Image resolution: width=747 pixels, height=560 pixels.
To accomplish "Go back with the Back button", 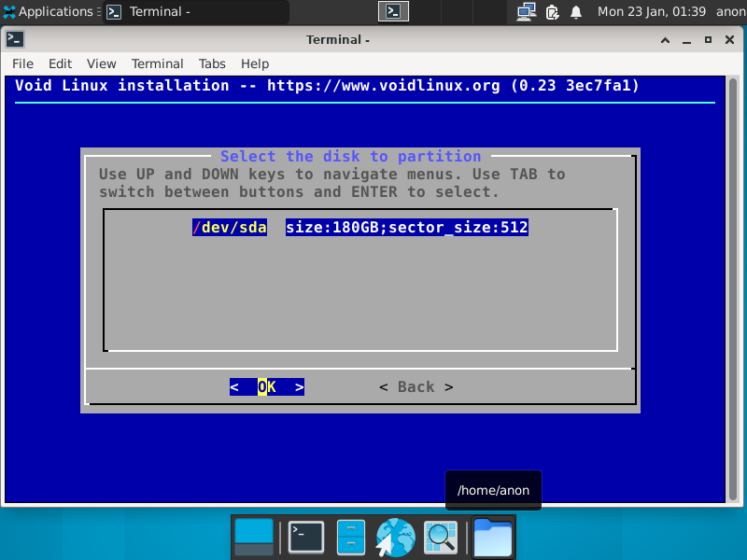I will point(416,386).
